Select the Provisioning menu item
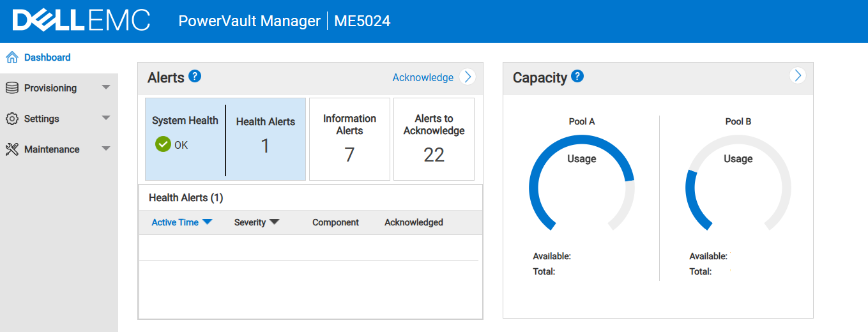Image resolution: width=868 pixels, height=332 pixels. [59, 88]
